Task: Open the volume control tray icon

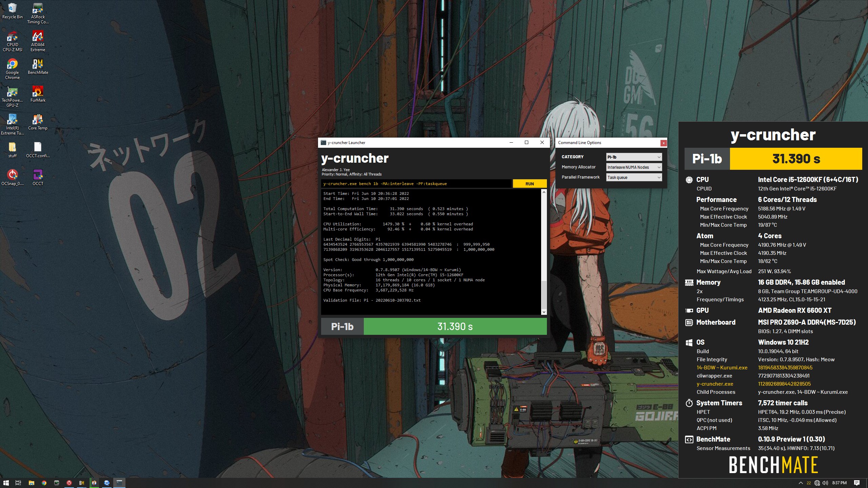Action: [x=825, y=483]
